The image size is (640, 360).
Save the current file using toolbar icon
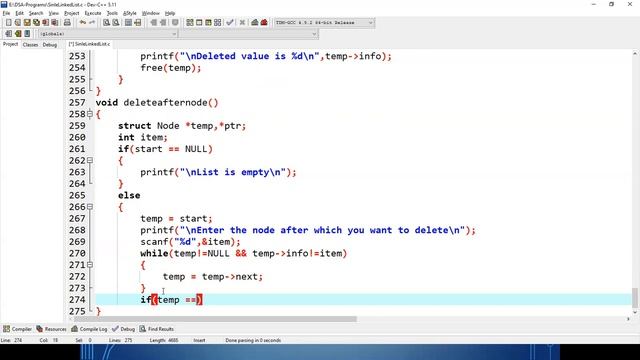27,22
